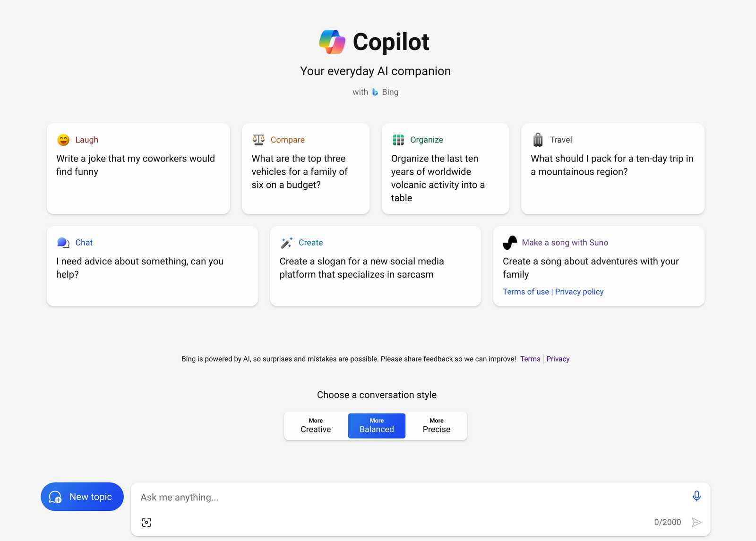Start a New topic
The height and width of the screenshot is (541, 756).
tap(82, 497)
